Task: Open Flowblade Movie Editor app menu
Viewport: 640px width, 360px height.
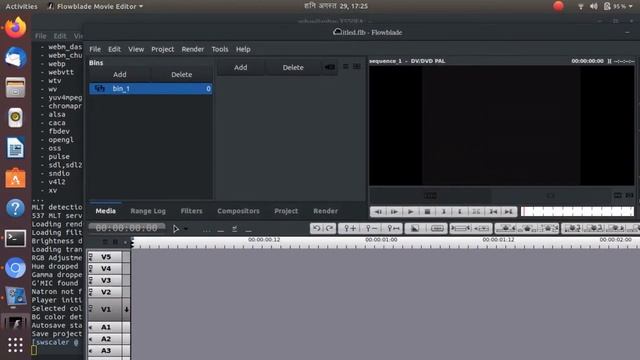Action: pos(96,7)
